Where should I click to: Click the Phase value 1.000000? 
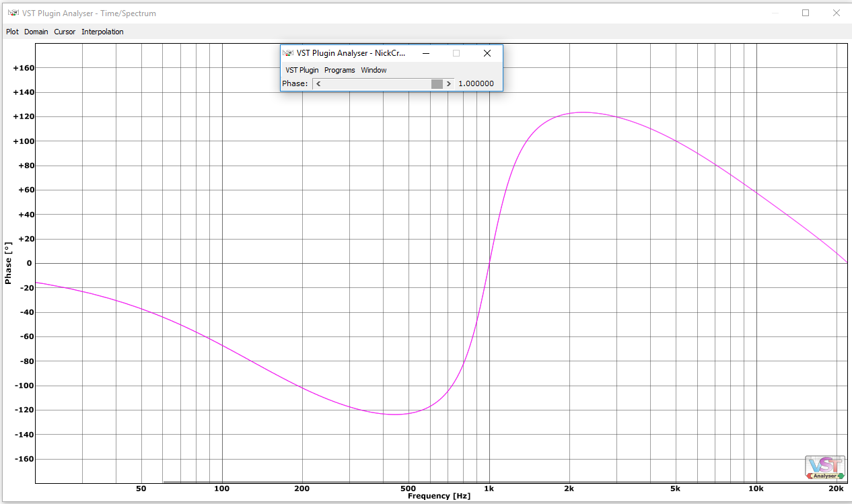point(476,84)
